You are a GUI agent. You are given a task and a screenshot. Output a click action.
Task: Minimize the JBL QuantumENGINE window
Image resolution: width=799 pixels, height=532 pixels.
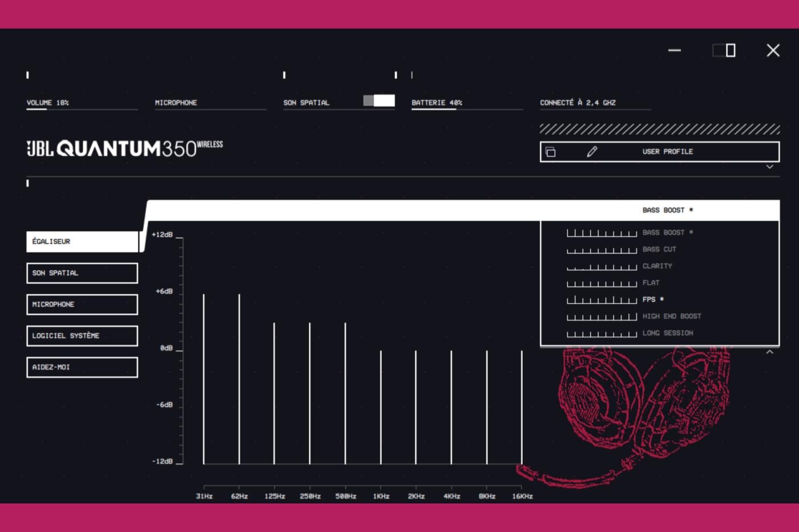(x=675, y=50)
